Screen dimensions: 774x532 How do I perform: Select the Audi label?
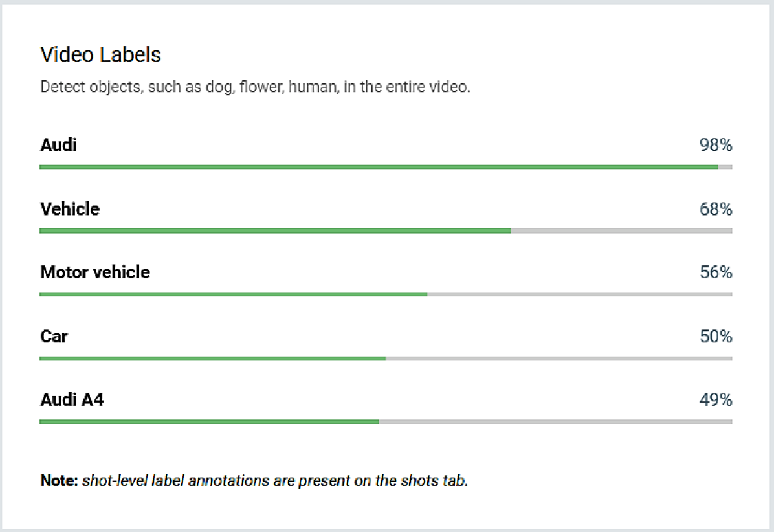point(58,145)
